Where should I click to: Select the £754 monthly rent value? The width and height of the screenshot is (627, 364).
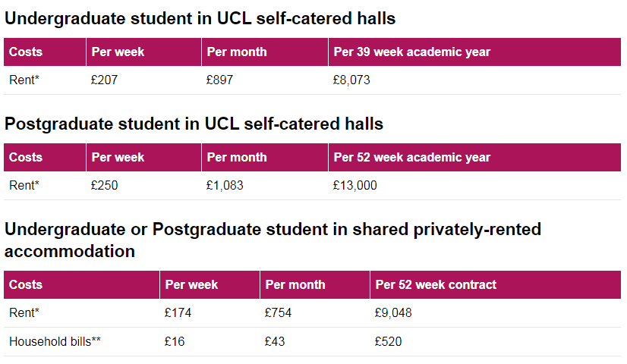(x=278, y=312)
